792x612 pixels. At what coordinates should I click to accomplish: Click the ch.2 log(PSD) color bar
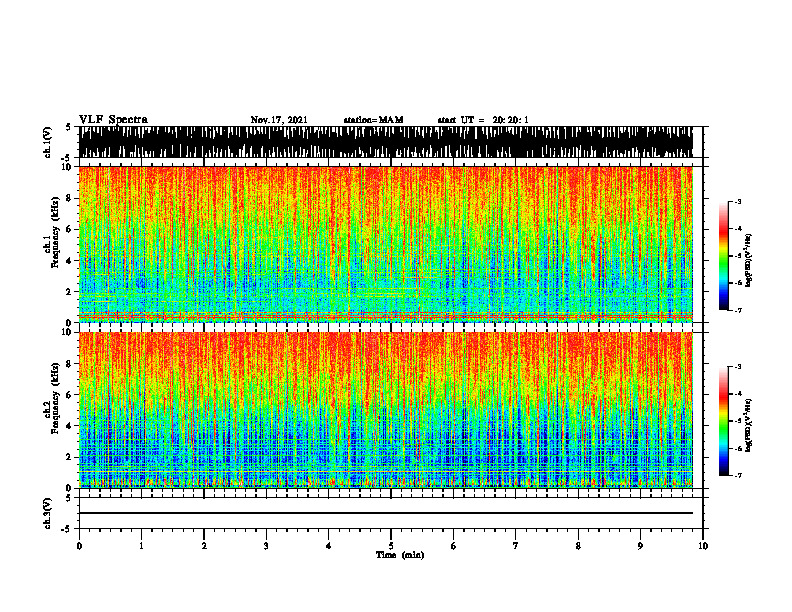(x=723, y=421)
